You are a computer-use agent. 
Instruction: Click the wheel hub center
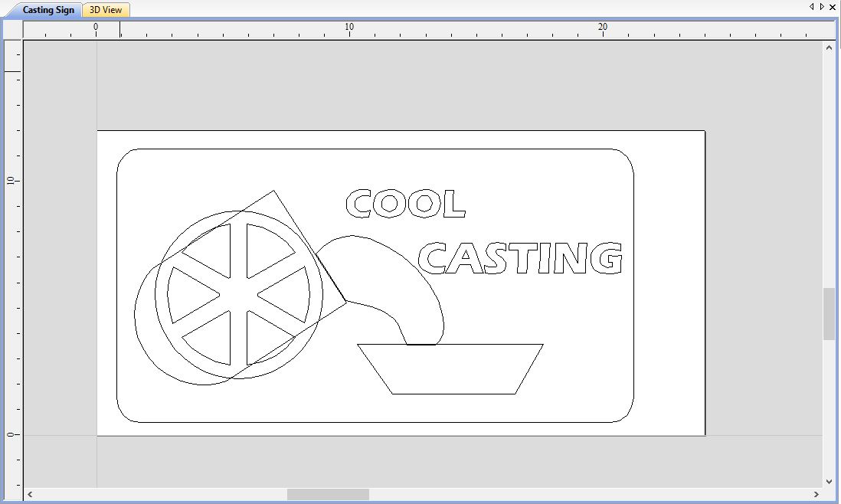(x=239, y=294)
